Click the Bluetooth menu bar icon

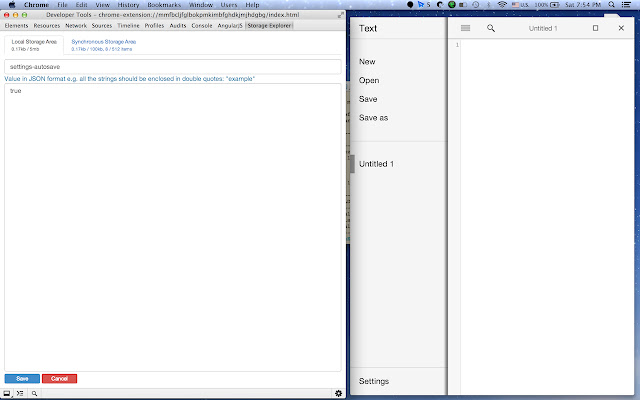pyautogui.click(x=489, y=4)
